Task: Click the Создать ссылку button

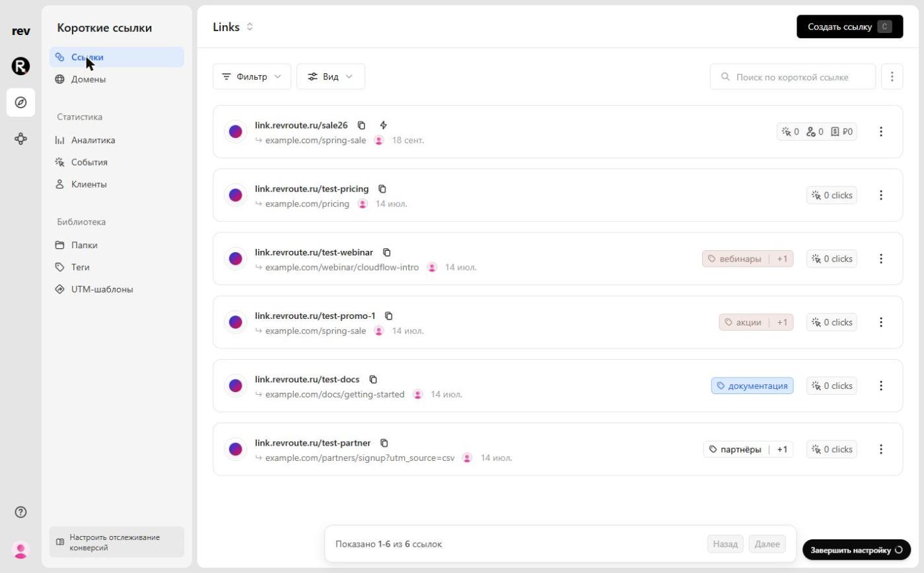Action: [849, 27]
